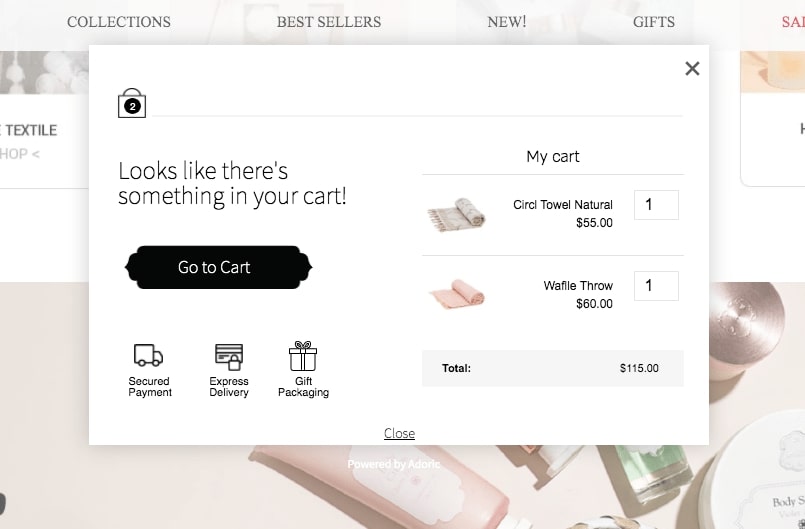
Task: Click the My cart heading
Action: point(553,156)
